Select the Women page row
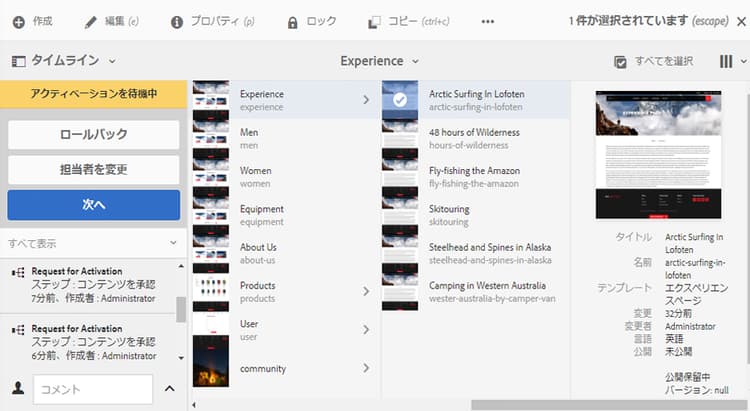750x411 pixels. [x=286, y=176]
